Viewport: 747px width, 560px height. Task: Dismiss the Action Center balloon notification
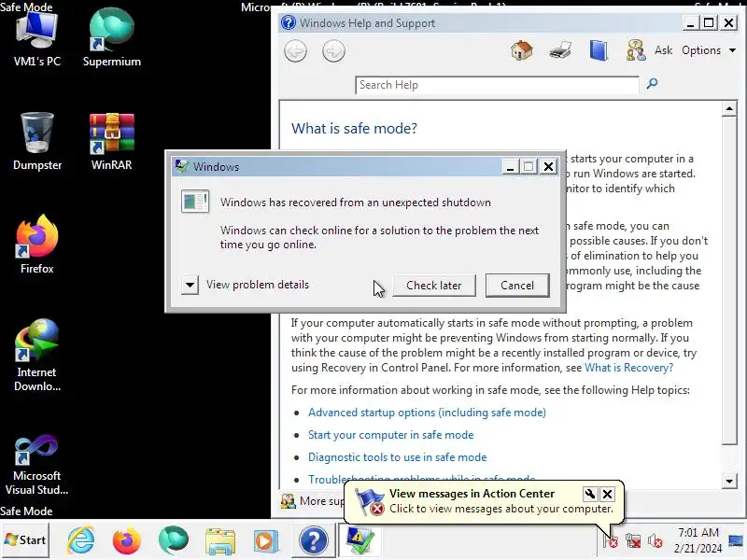(x=608, y=494)
